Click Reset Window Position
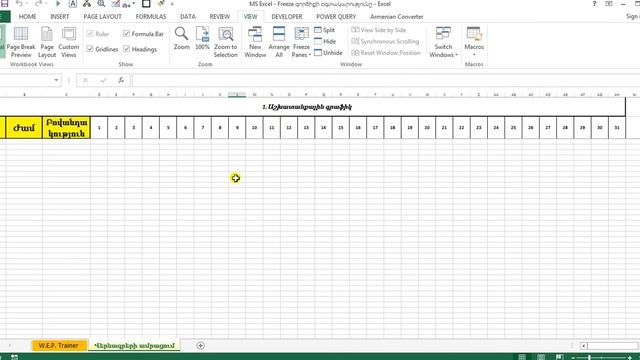This screenshot has width=640, height=360. (386, 53)
